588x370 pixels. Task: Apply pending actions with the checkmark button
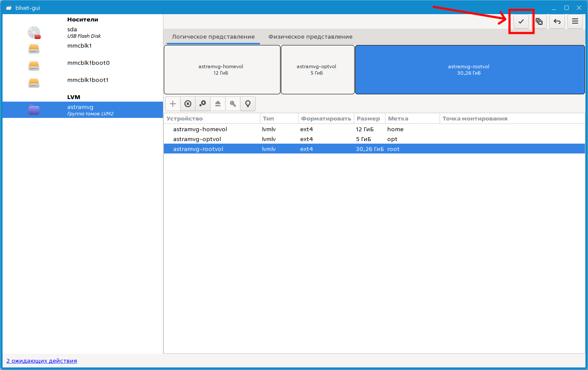pyautogui.click(x=521, y=21)
